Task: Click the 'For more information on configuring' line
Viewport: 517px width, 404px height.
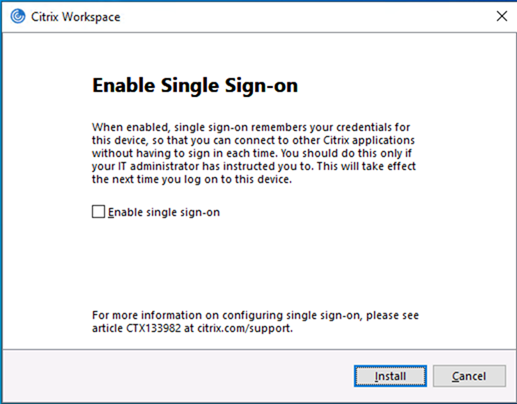Action: [255, 315]
